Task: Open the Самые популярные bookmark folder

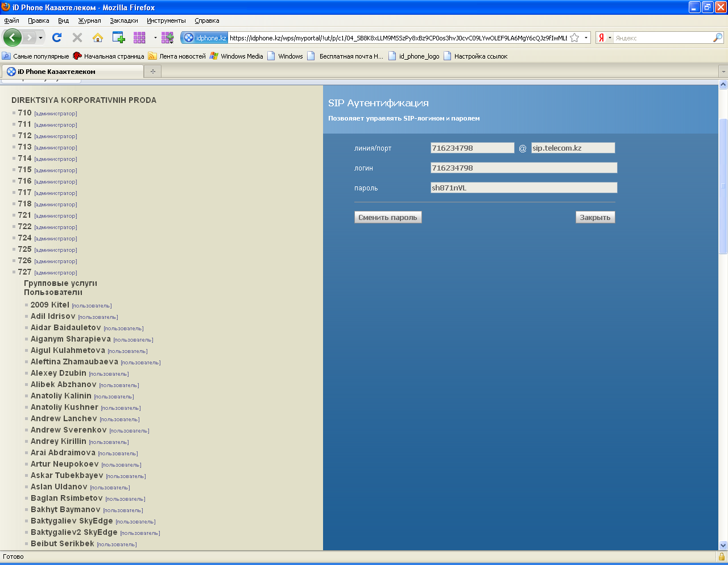Action: pyautogui.click(x=35, y=56)
